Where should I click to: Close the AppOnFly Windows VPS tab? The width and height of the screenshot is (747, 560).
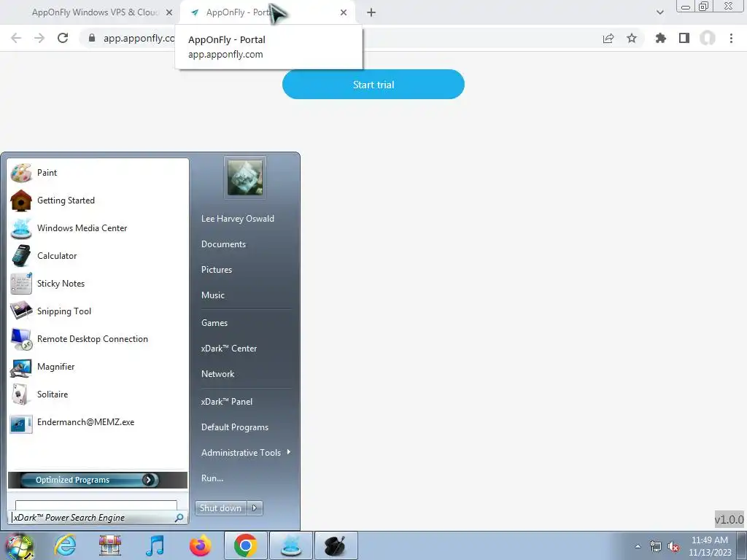(x=169, y=12)
